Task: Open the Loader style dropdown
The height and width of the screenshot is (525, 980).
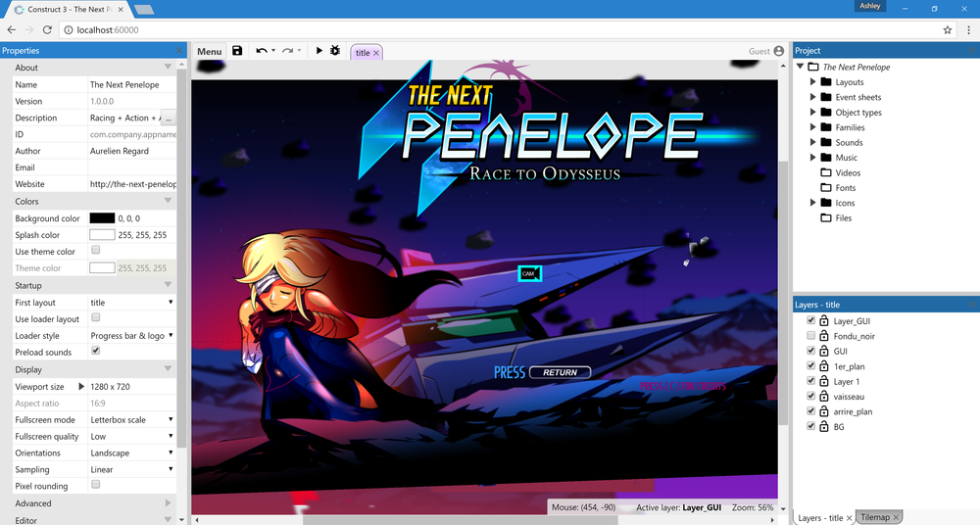Action: pos(131,335)
